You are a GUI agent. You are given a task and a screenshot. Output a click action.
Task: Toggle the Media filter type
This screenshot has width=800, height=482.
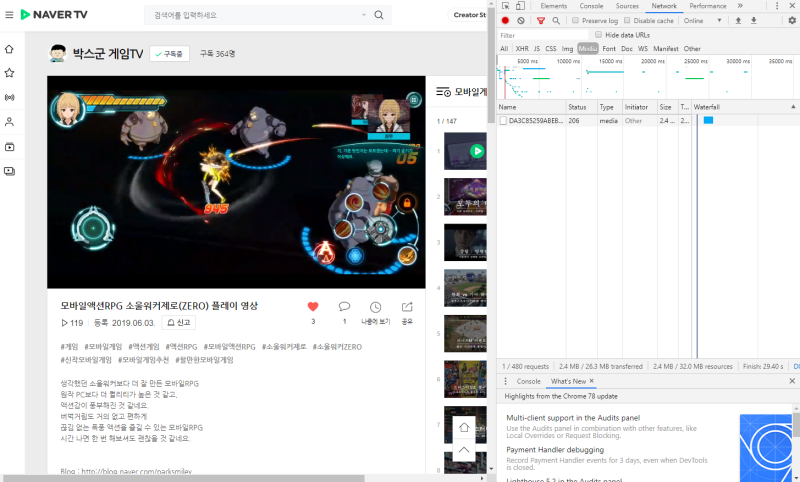[588, 48]
